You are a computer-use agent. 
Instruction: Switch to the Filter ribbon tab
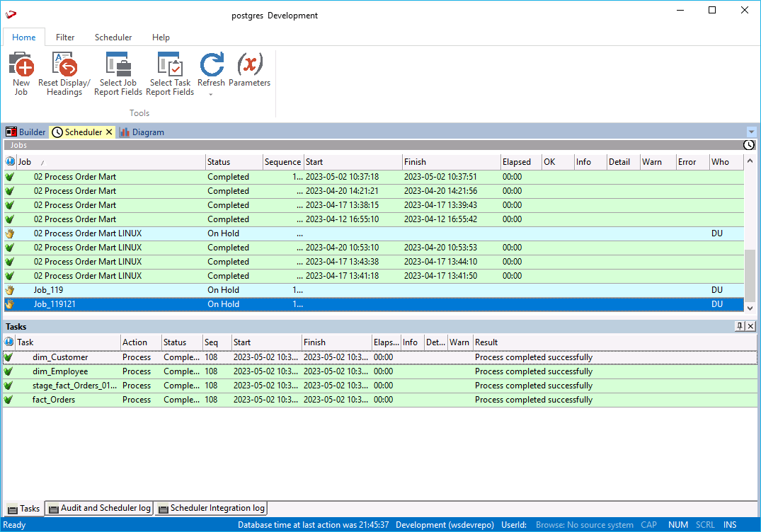point(65,37)
